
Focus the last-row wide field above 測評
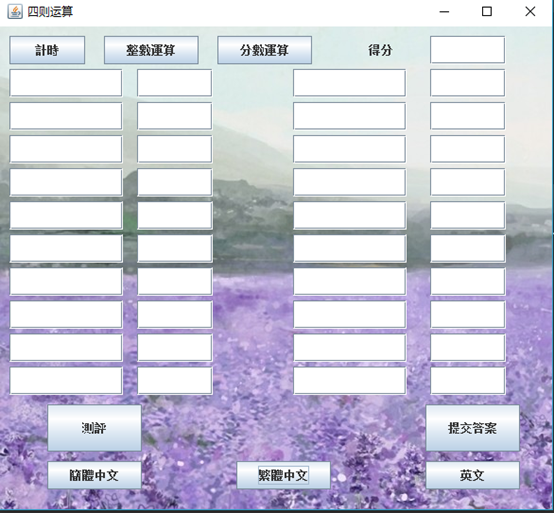click(x=66, y=381)
